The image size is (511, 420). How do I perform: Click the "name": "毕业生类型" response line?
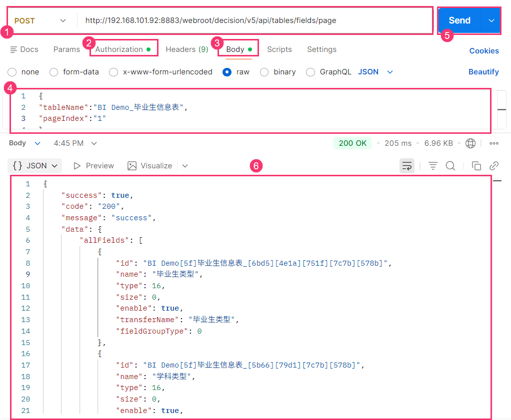(159, 274)
